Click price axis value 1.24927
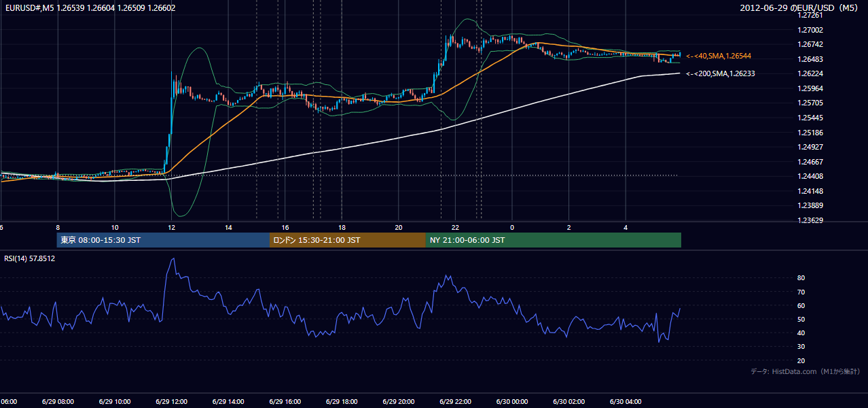 pos(810,147)
